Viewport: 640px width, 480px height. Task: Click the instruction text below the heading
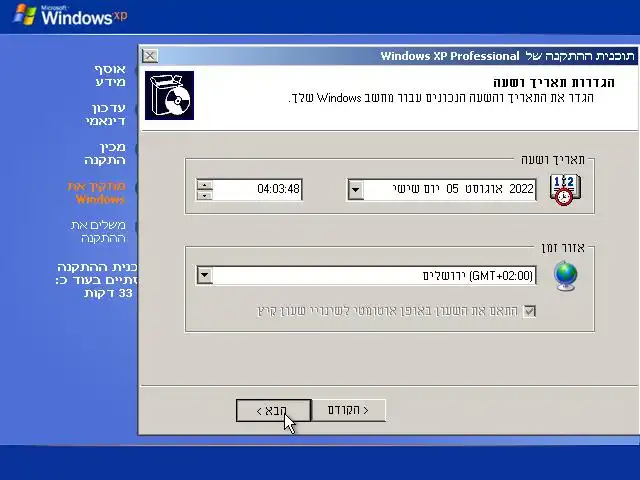(441, 98)
